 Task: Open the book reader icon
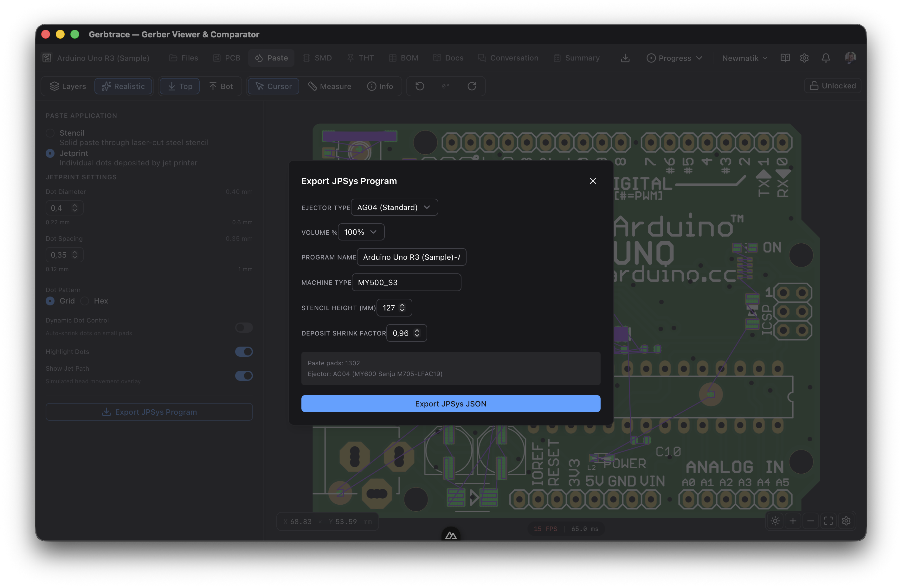pos(785,58)
